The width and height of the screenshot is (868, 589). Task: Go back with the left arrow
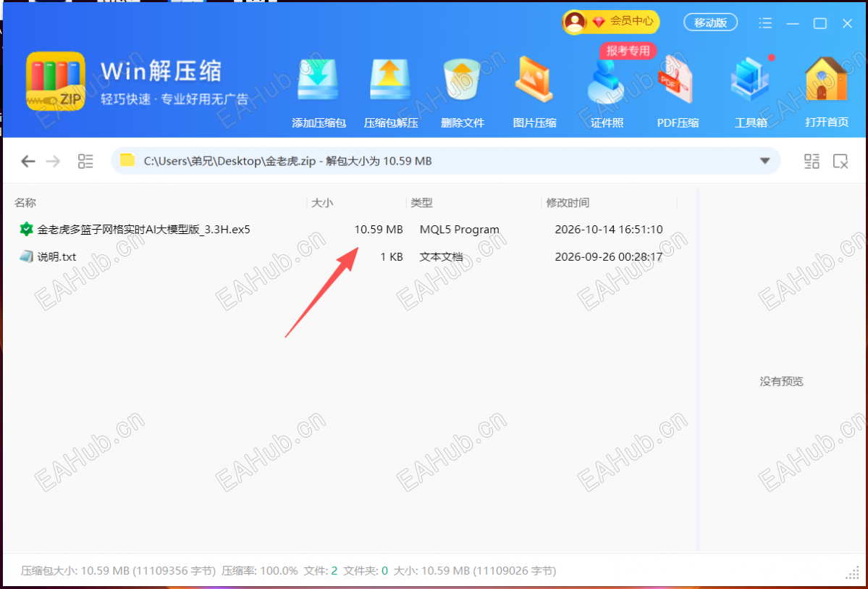[x=28, y=162]
